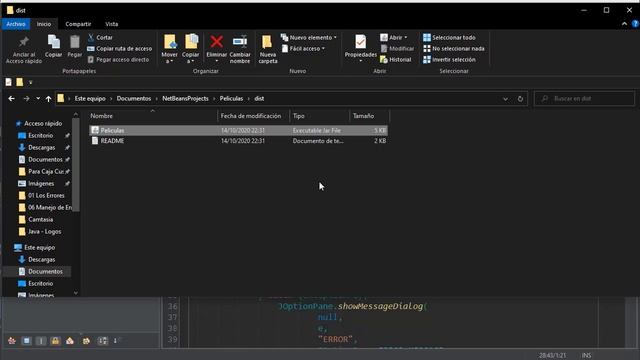Open the Nuevo elemento dropdown
The height and width of the screenshot is (360, 640).
[309, 37]
